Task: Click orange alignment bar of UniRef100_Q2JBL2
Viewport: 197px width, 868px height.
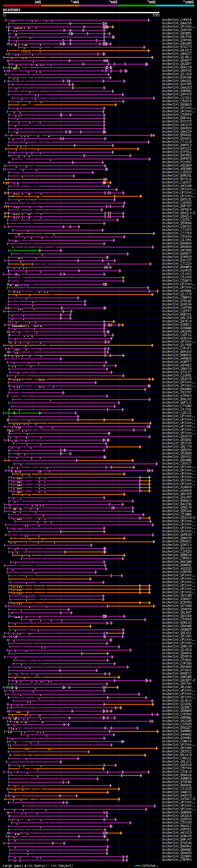Action: click(78, 57)
